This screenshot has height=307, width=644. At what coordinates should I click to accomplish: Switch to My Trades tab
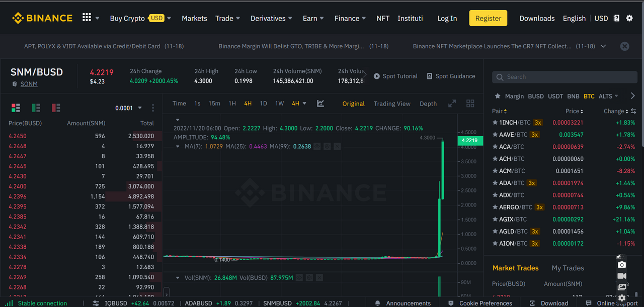[x=568, y=268]
